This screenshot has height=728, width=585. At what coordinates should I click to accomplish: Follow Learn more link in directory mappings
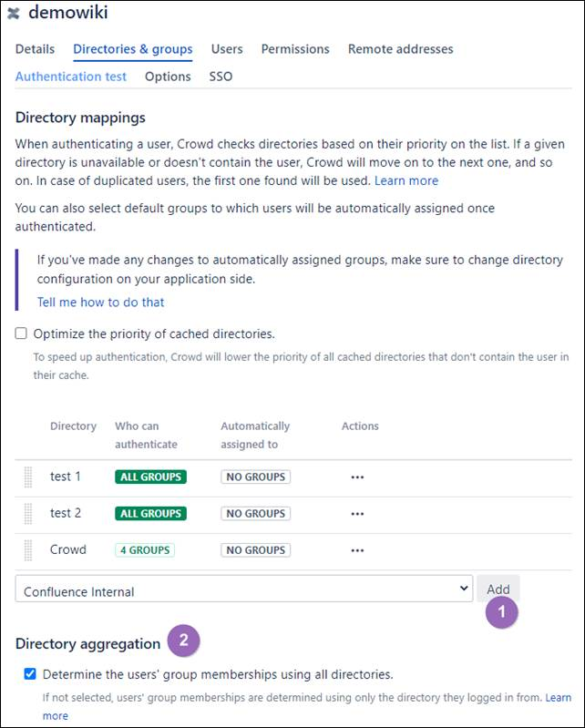pos(406,180)
